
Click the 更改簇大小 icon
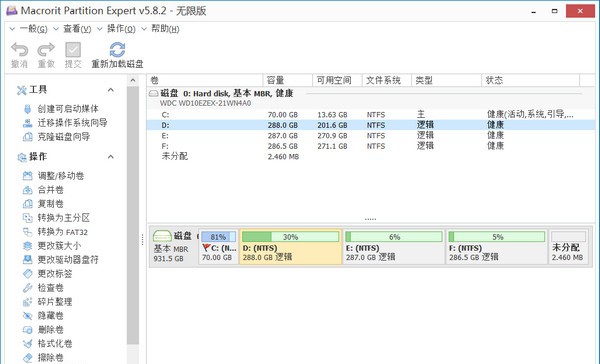(x=28, y=246)
